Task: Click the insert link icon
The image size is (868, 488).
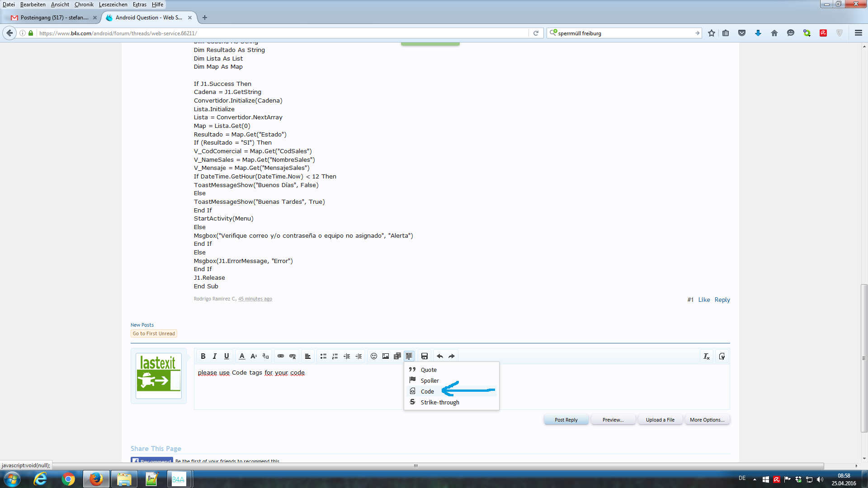Action: [281, 357]
